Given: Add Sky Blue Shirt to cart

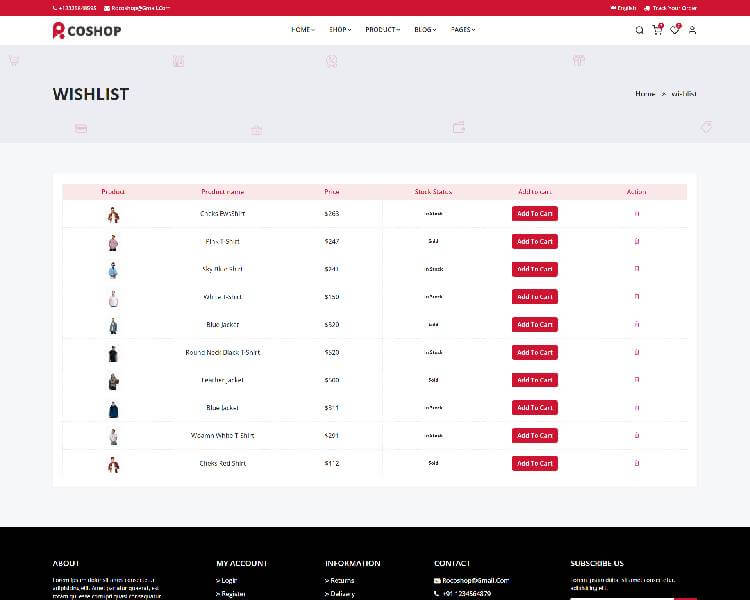Looking at the screenshot, I should tap(534, 269).
